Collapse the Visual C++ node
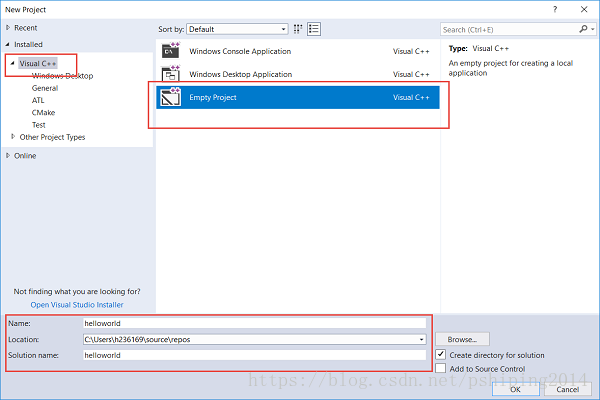The image size is (600, 400). tap(13, 63)
